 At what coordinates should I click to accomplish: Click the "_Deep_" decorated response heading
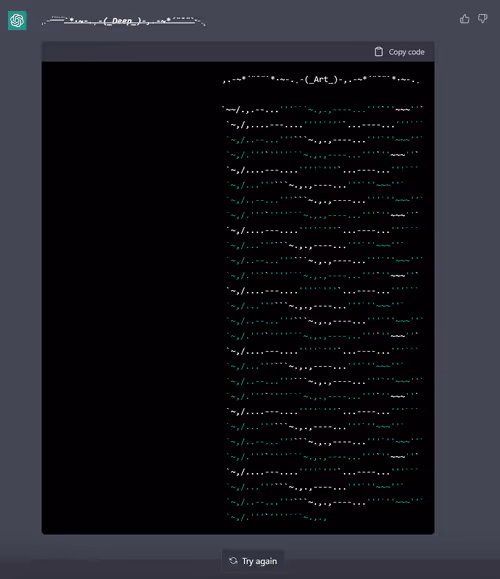point(122,21)
